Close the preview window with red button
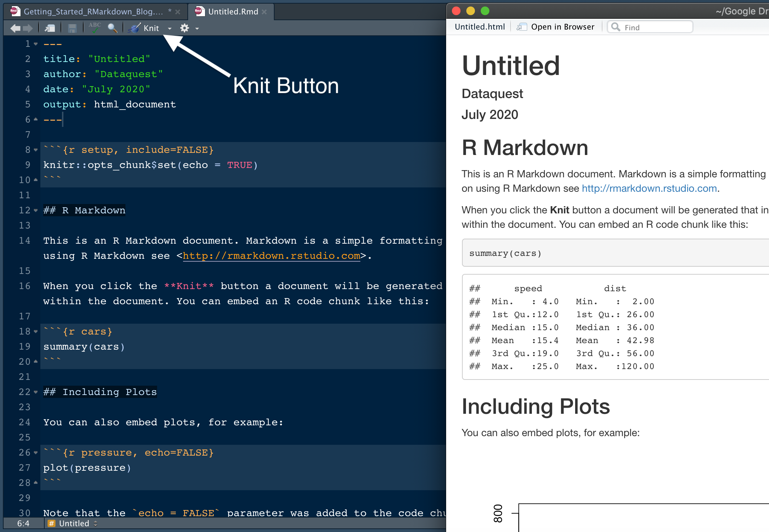769x532 pixels. pos(456,11)
